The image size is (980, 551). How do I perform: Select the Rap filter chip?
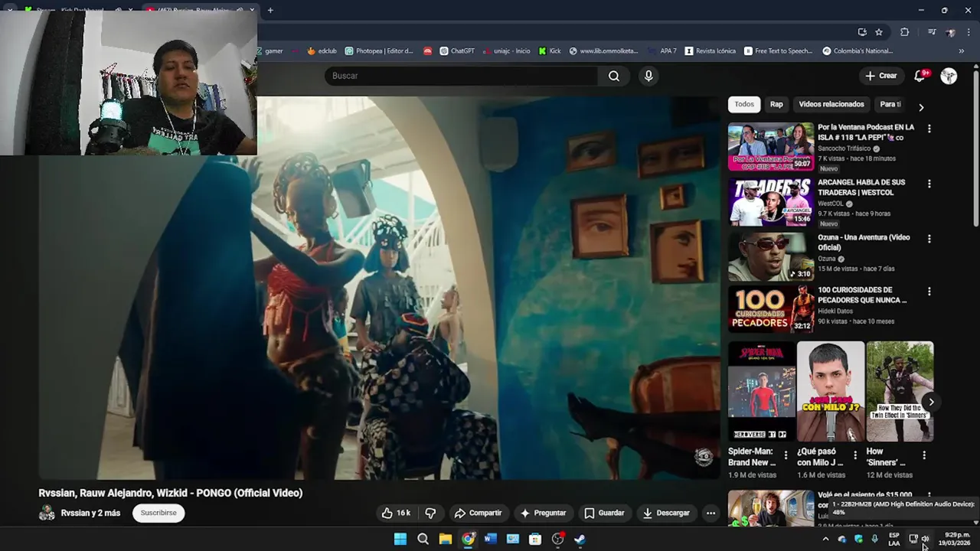pyautogui.click(x=776, y=104)
